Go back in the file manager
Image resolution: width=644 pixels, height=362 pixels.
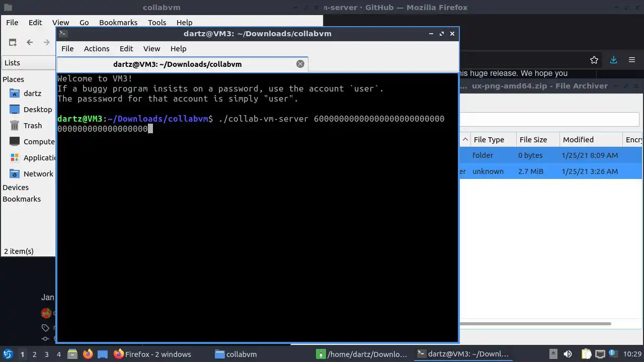(x=30, y=43)
